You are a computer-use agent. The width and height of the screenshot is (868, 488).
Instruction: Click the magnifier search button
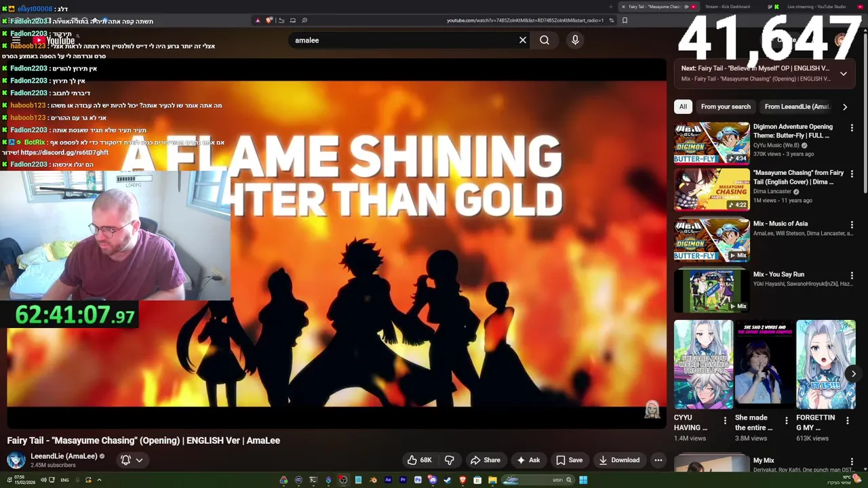[545, 40]
